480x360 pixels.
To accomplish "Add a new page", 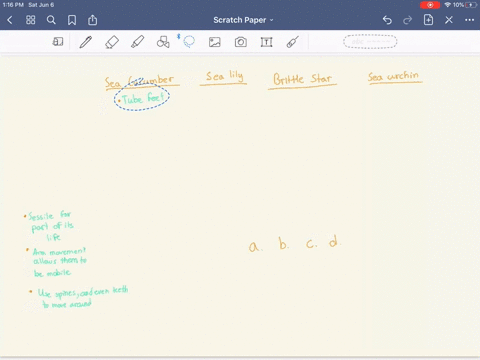I will [428, 20].
